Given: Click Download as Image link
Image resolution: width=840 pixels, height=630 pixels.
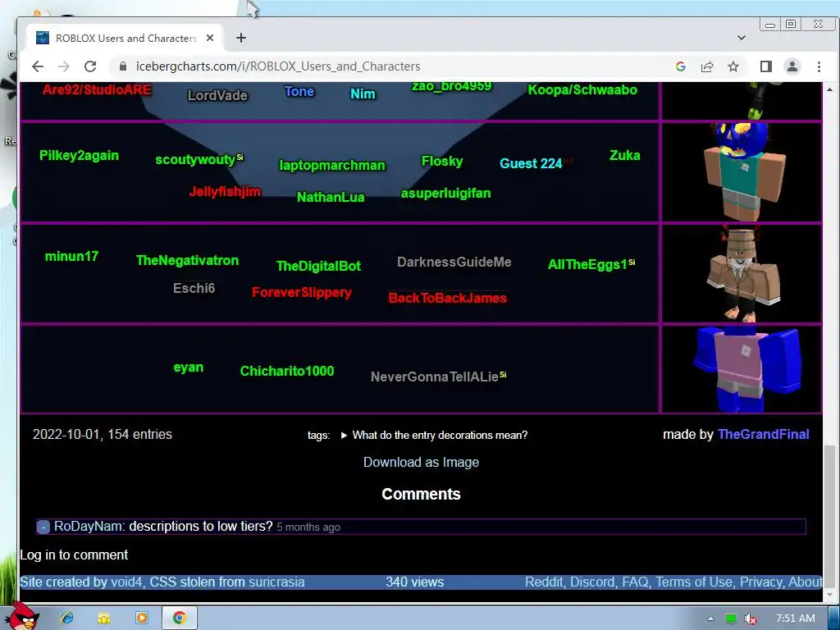Looking at the screenshot, I should (421, 463).
